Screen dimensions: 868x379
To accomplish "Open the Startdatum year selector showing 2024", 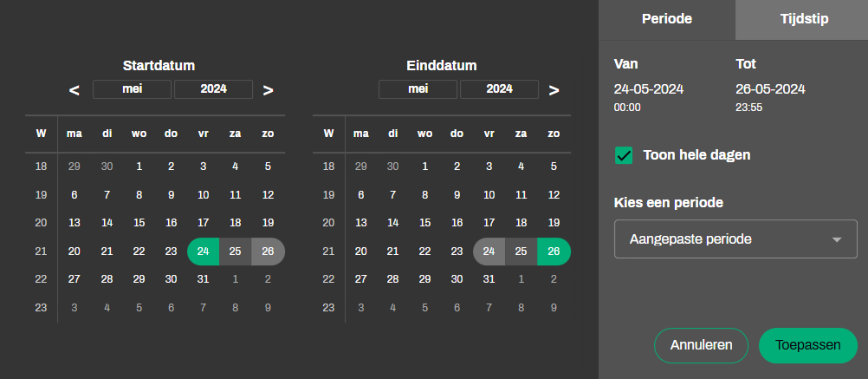I will pyautogui.click(x=213, y=89).
